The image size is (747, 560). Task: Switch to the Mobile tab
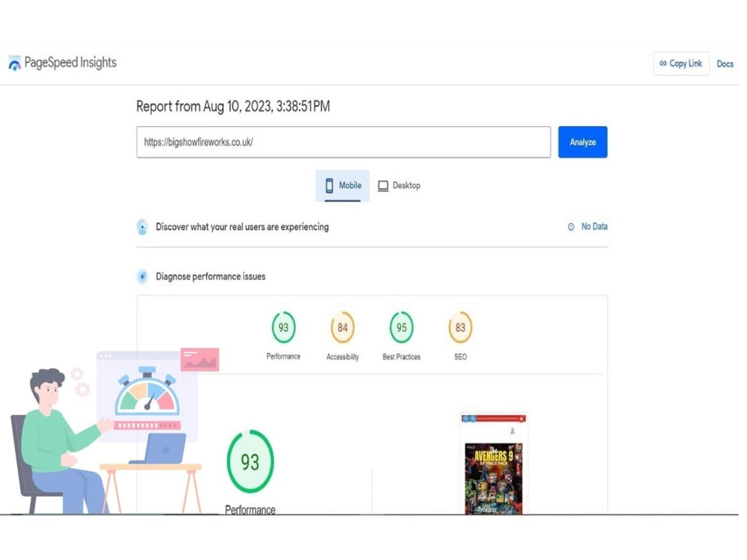pos(343,185)
